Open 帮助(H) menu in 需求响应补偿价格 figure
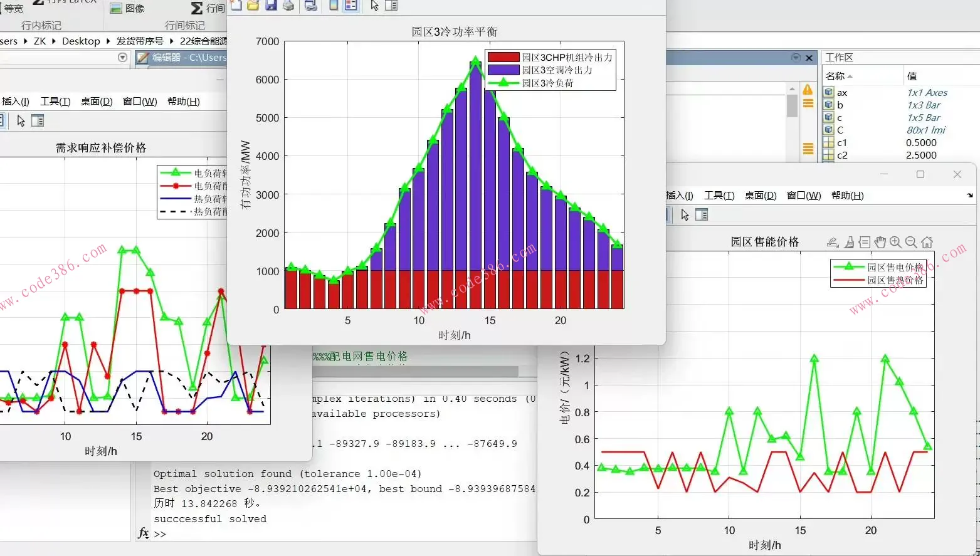 pos(183,102)
